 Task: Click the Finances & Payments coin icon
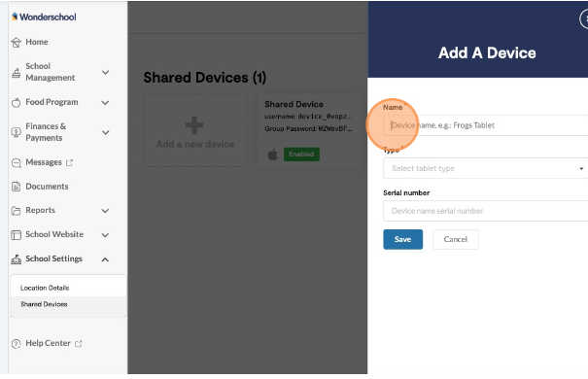click(x=16, y=132)
